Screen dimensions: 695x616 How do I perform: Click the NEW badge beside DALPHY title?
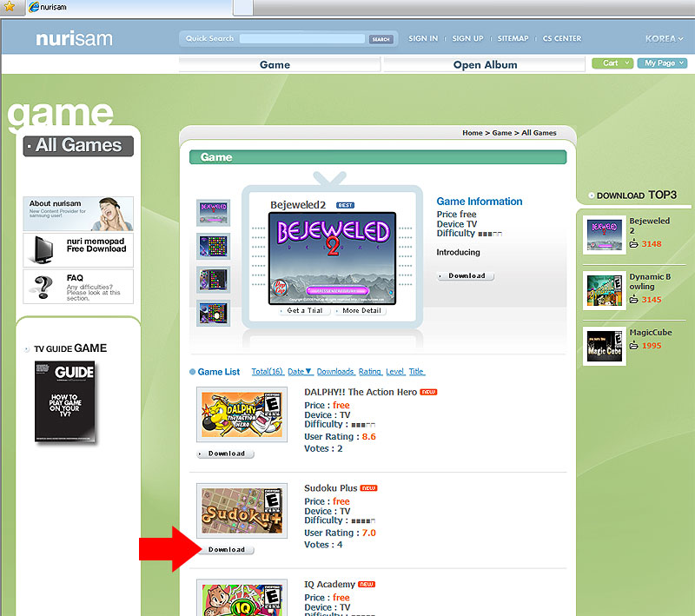(428, 392)
